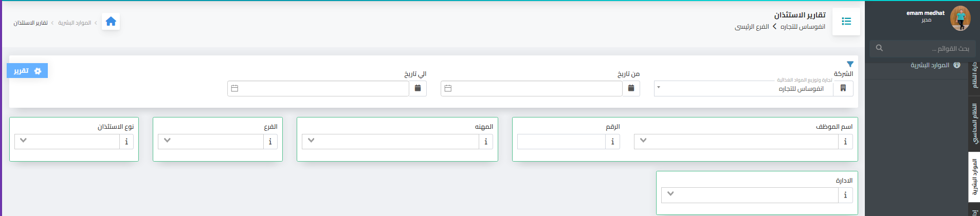Image resolution: width=980 pixels, height=216 pixels.
Task: Click the filter funnel icon
Action: (x=850, y=64)
